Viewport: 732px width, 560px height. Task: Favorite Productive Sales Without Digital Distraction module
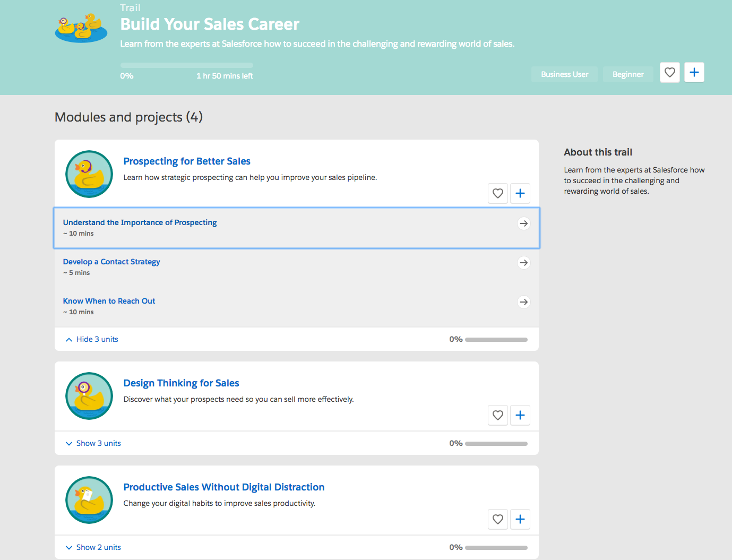coord(497,519)
